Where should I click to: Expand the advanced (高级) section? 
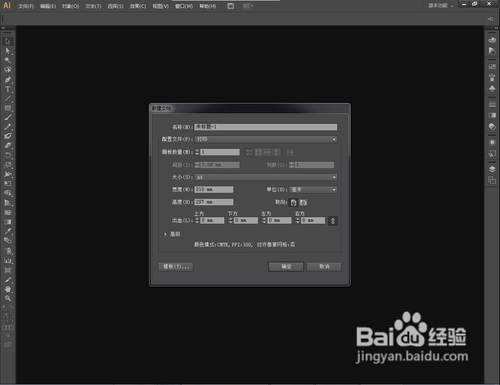pyautogui.click(x=165, y=234)
